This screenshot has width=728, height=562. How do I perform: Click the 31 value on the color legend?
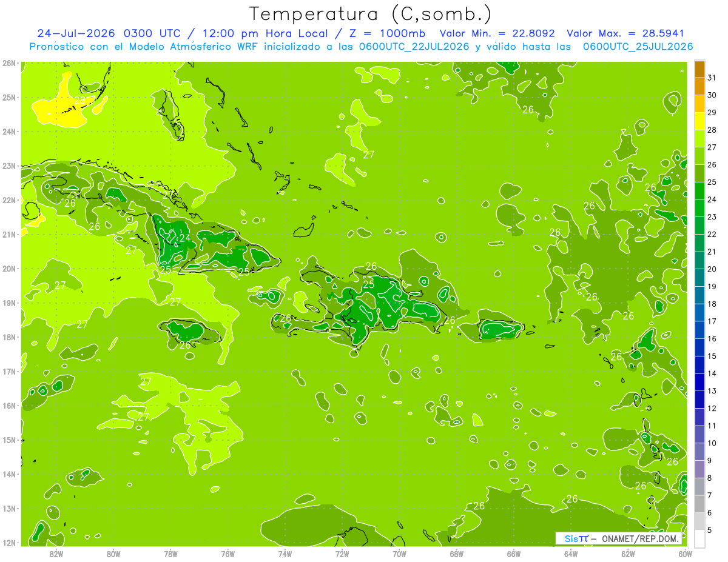(x=712, y=78)
